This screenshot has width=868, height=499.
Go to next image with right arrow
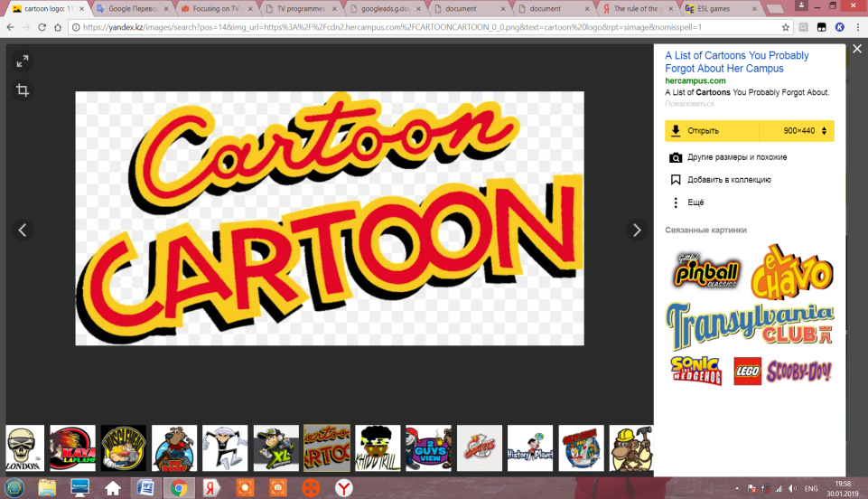coord(637,230)
